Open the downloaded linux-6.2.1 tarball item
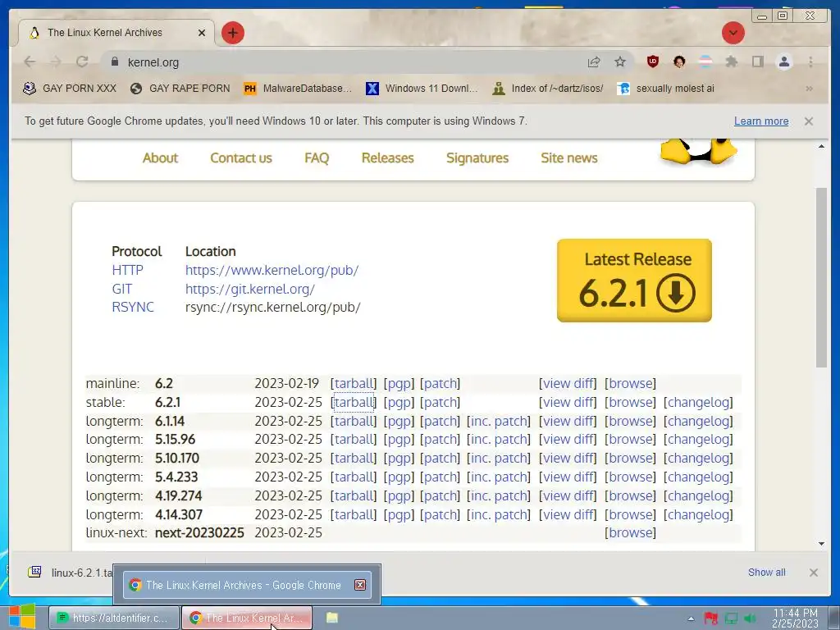This screenshot has width=840, height=630. tap(70, 572)
